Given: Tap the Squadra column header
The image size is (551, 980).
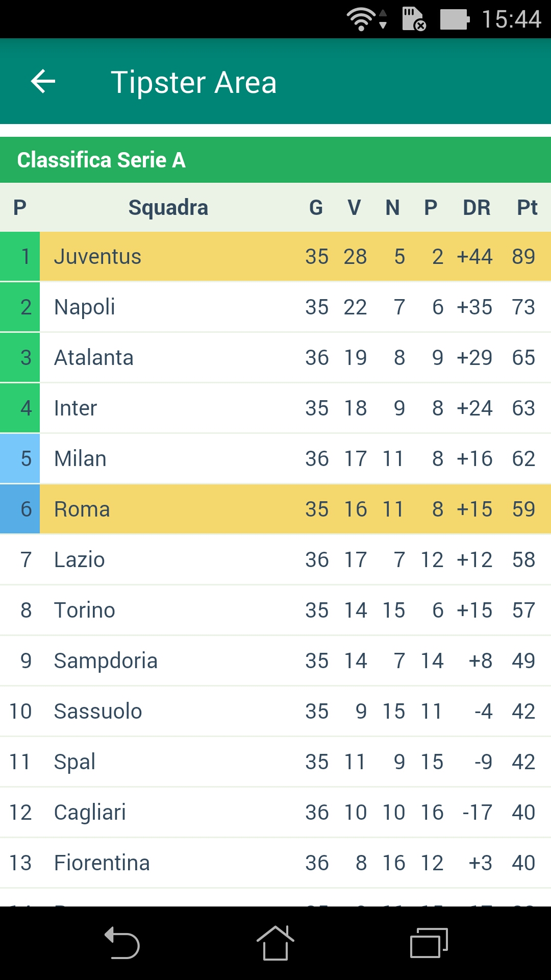Looking at the screenshot, I should coord(168,208).
